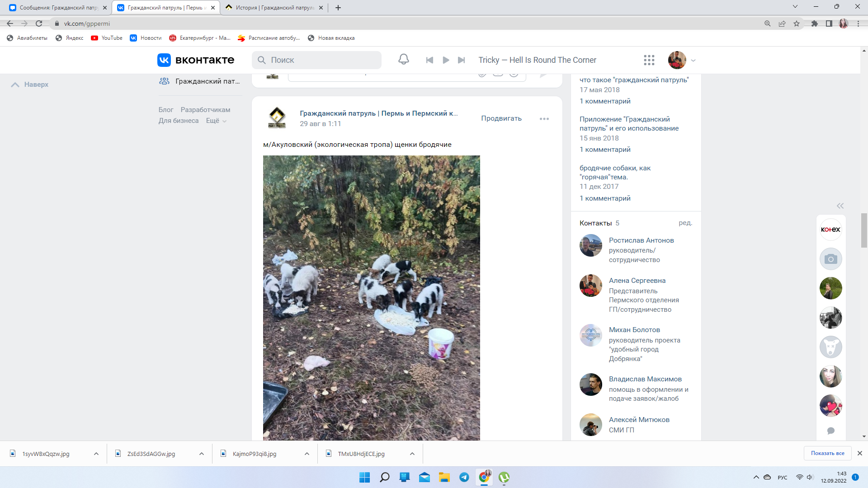868x488 pixels.
Task: Go back up via Наверх
Action: (30, 84)
